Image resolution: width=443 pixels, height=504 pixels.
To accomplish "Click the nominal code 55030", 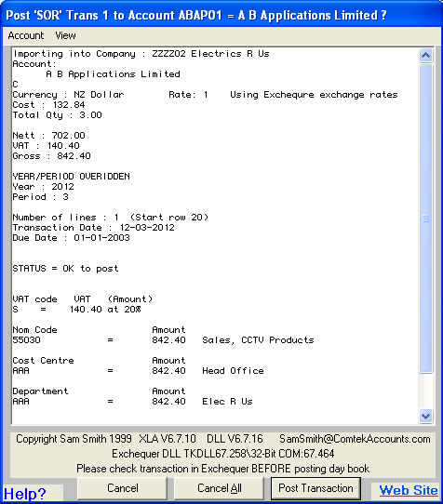I will (26, 340).
